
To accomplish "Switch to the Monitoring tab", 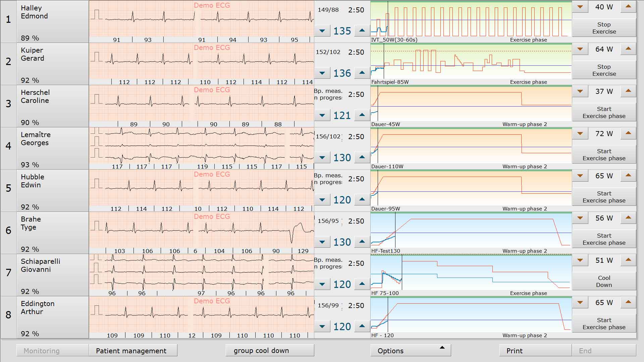I will (x=53, y=351).
